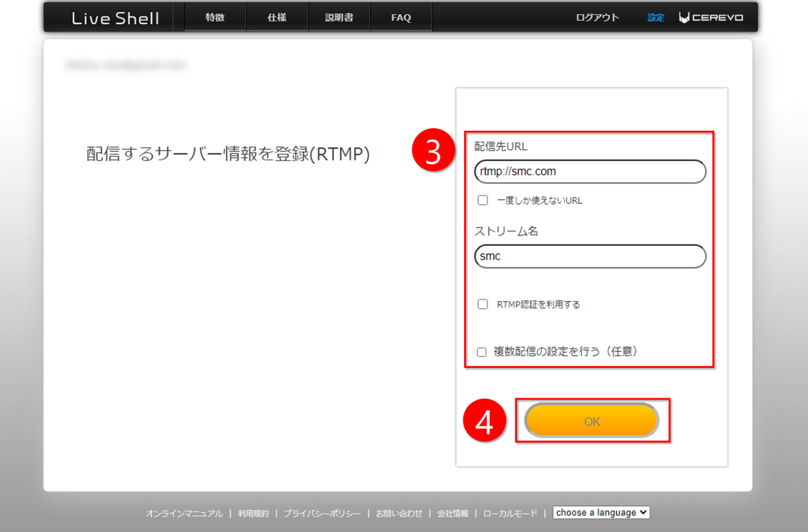Select the 特徴 menu item
808x532 pixels.
pos(214,17)
